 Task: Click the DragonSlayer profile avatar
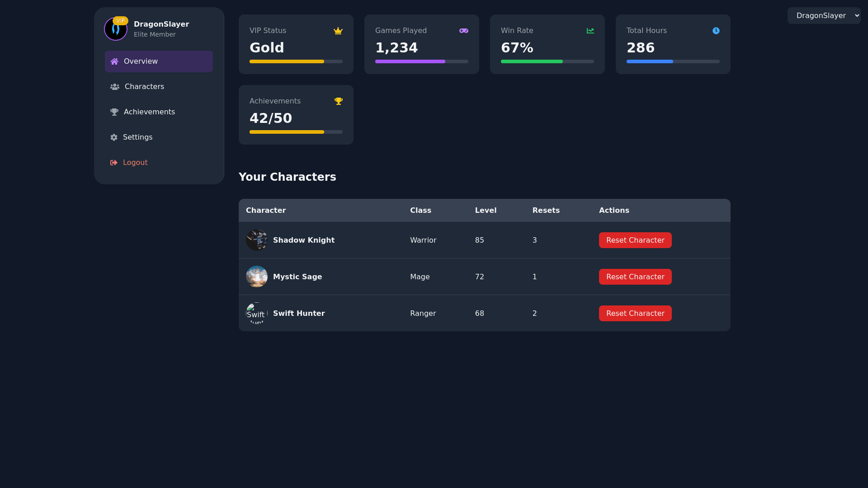pyautogui.click(x=116, y=31)
